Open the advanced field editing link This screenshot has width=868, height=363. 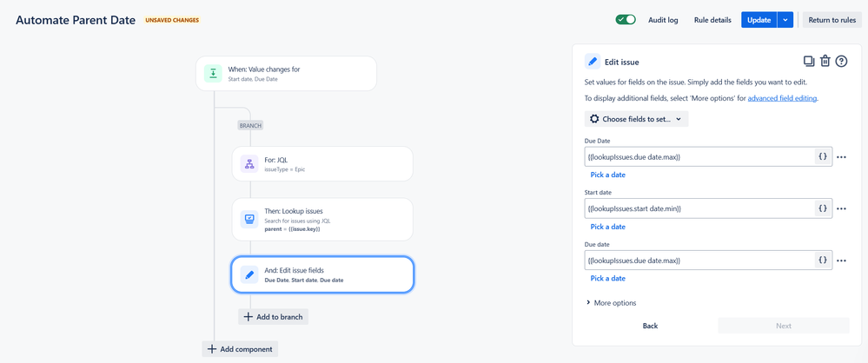point(782,98)
